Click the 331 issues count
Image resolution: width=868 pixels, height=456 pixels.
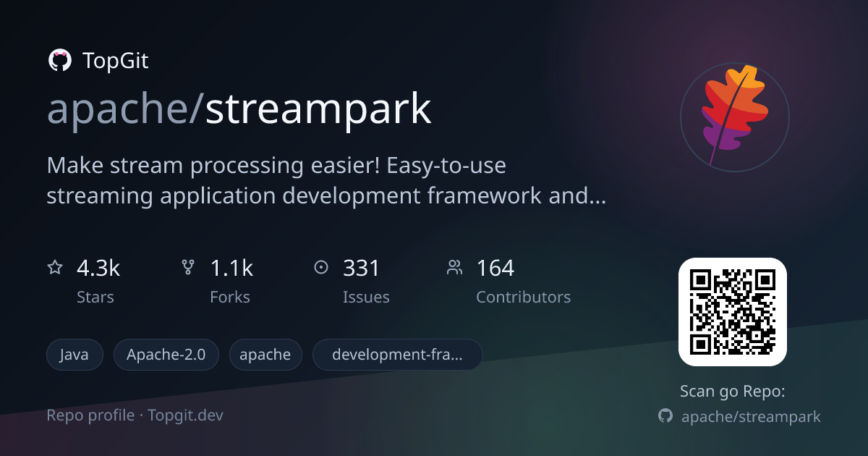click(x=362, y=269)
